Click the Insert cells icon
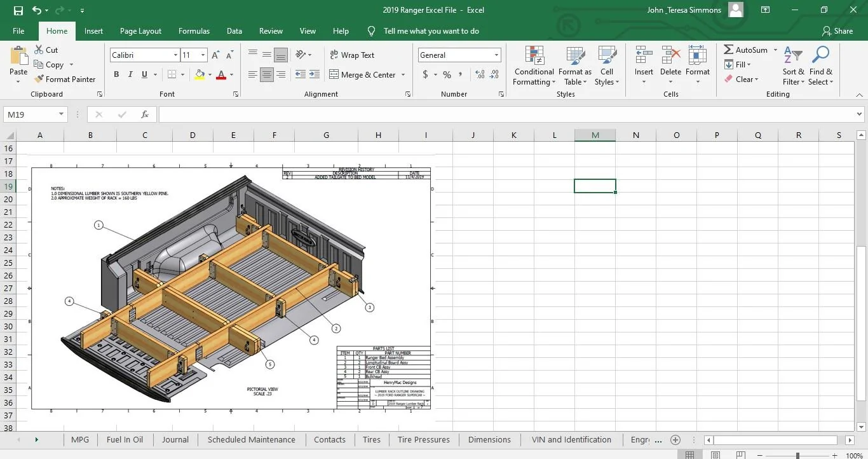 click(644, 55)
